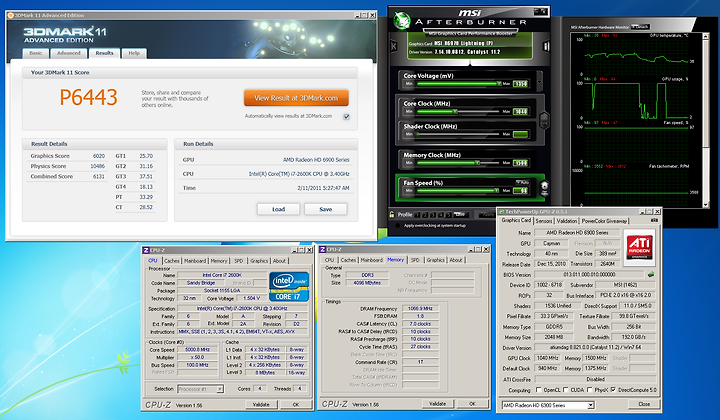Click the Intel Core i7 logo in CPU-Z

pyautogui.click(x=289, y=286)
